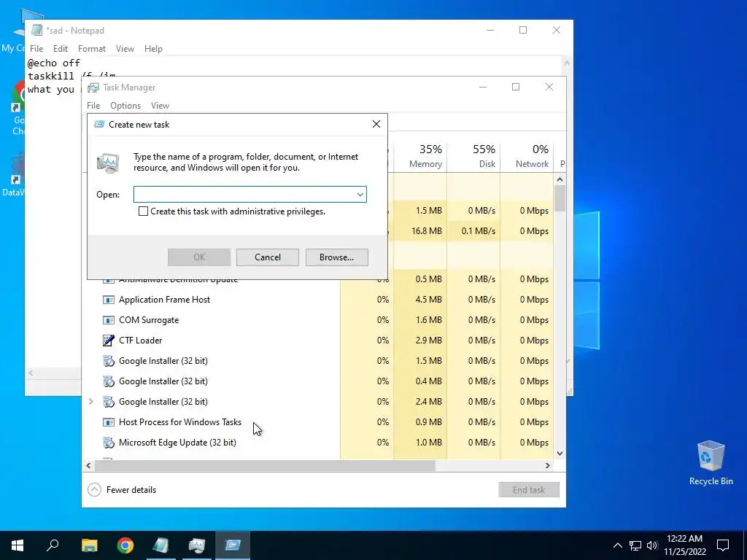The width and height of the screenshot is (747, 560).
Task: Open the Open field dropdown arrow
Action: (360, 194)
